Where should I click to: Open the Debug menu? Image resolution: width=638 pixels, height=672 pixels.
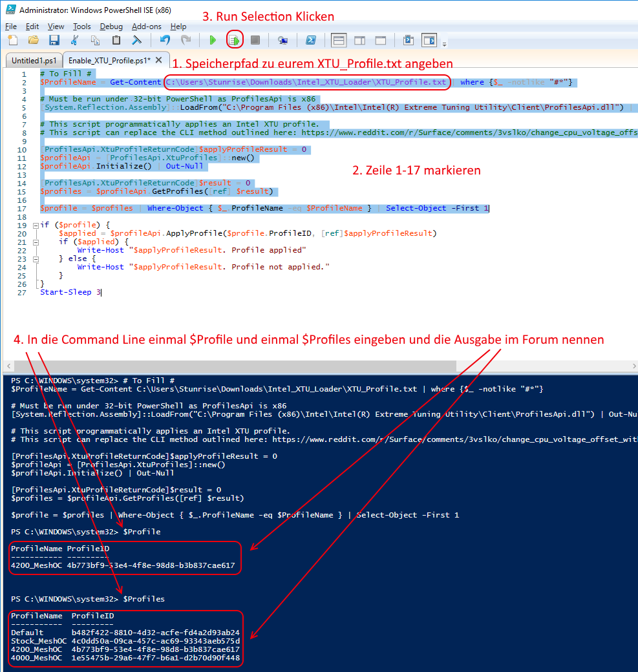[x=111, y=26]
